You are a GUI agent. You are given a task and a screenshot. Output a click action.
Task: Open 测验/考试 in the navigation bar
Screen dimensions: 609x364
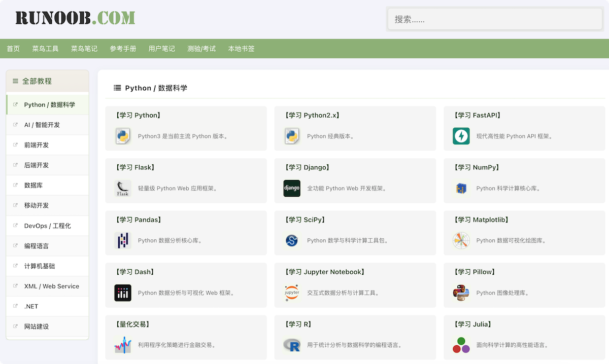(x=201, y=49)
